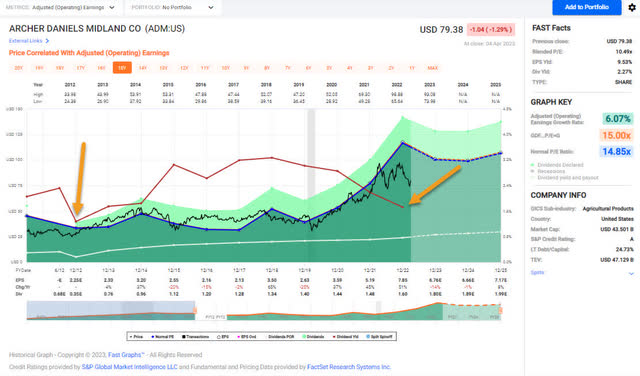Expand the Splits section chevron
The height and width of the screenshot is (376, 640).
pyautogui.click(x=631, y=274)
